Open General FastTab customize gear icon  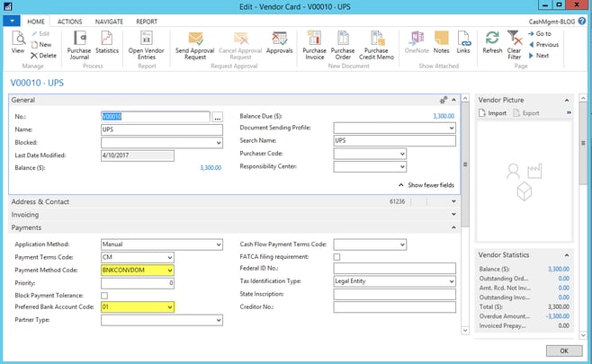[x=444, y=100]
